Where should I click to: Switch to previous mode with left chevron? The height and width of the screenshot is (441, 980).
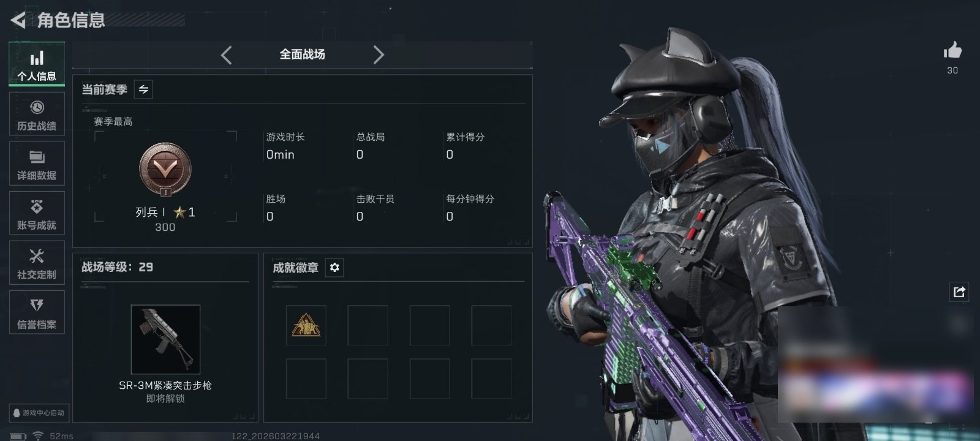click(x=226, y=55)
